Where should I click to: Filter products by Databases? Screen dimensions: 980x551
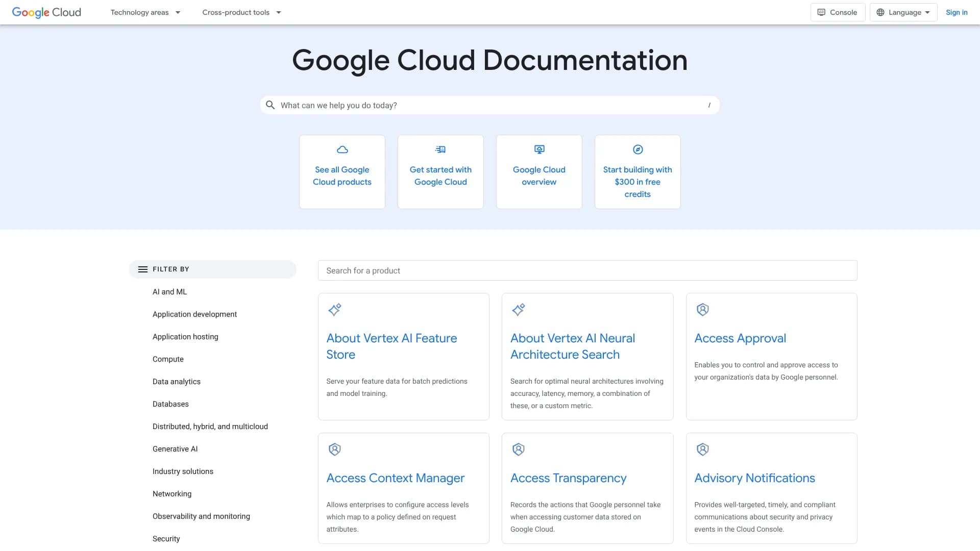click(x=170, y=404)
